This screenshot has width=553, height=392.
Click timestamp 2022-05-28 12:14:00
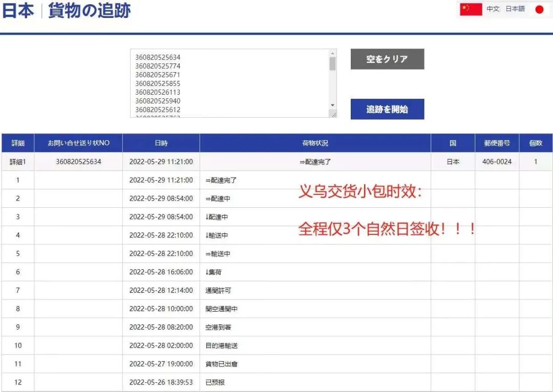(x=161, y=290)
